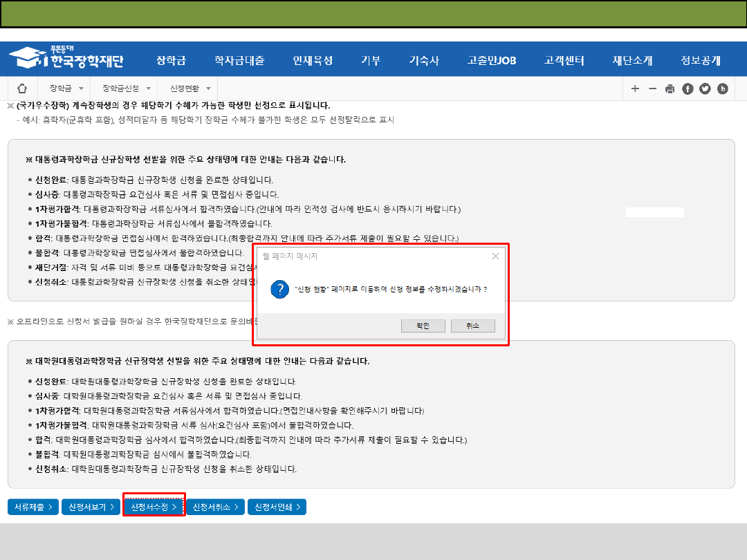Click the home icon in breadcrumb bar
Image resolution: width=747 pixels, height=560 pixels.
pos(22,88)
